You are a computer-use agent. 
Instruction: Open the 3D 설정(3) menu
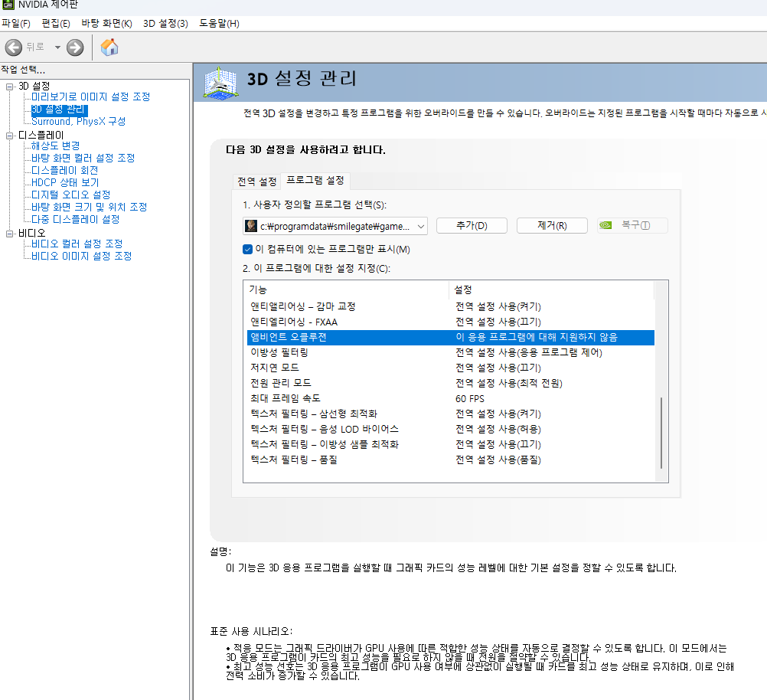point(165,24)
